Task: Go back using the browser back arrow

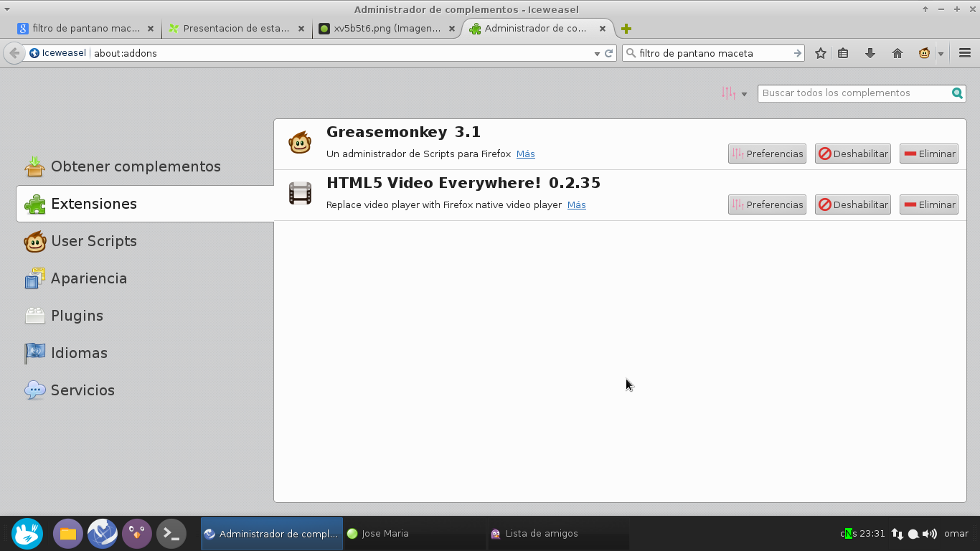Action: coord(14,53)
